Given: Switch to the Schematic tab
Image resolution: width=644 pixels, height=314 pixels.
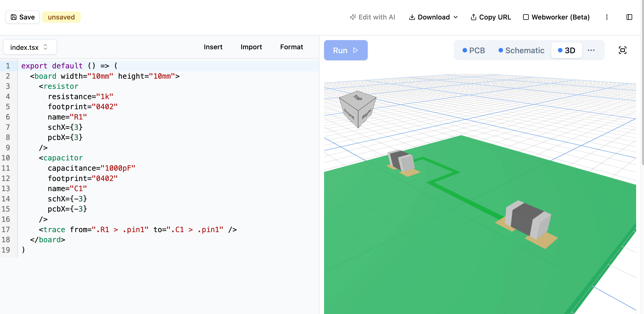Looking at the screenshot, I should coord(521,50).
